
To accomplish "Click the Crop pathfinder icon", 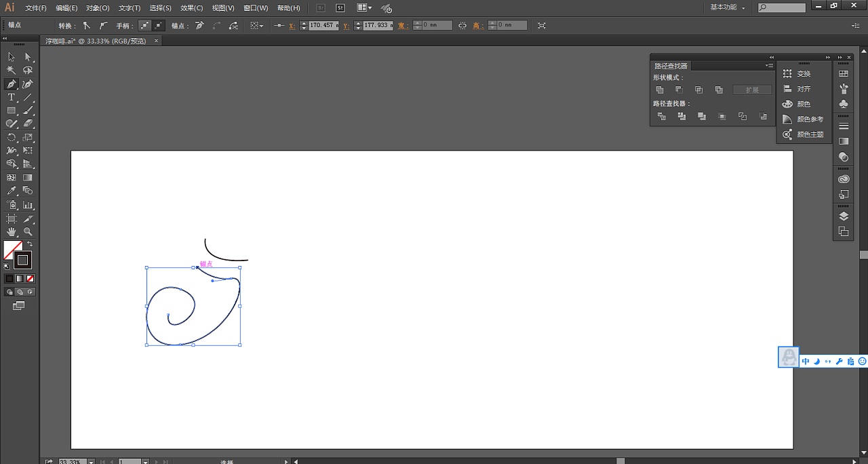I will pyautogui.click(x=722, y=117).
